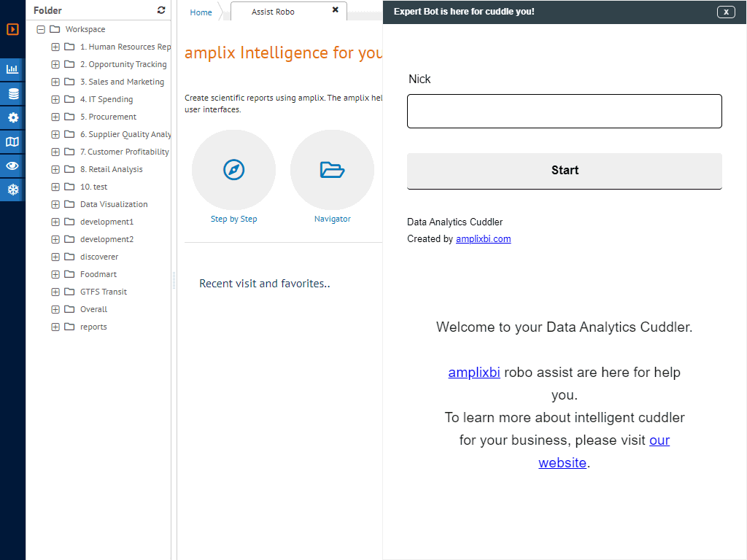The image size is (747, 560).
Task: Expand the development1 folder
Action: click(x=55, y=222)
